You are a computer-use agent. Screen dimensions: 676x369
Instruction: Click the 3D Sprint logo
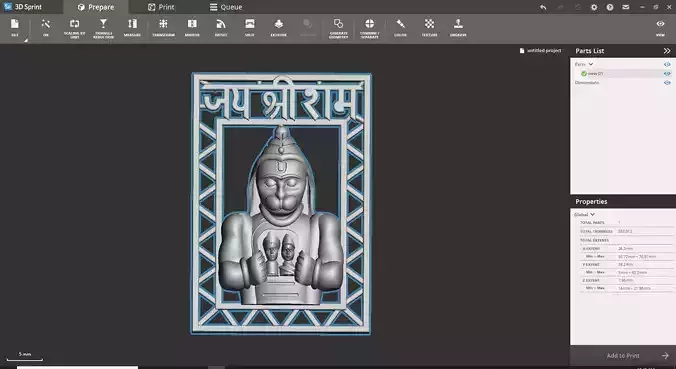[x=7, y=6]
